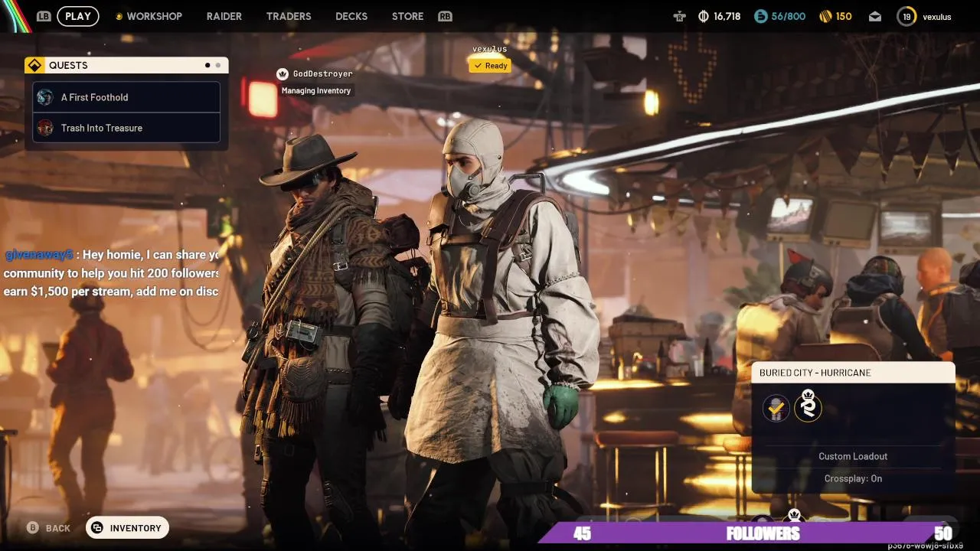
Task: Click the follower count 45
Action: [583, 533]
